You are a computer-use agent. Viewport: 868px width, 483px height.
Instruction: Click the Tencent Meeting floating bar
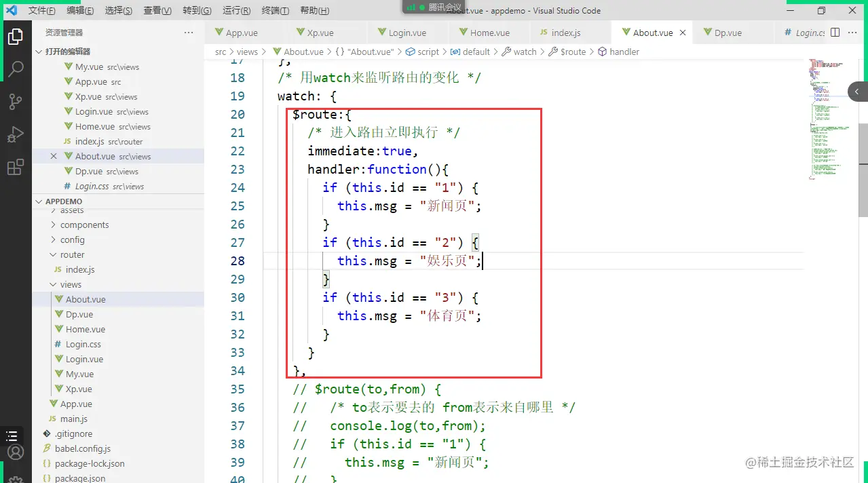pyautogui.click(x=432, y=7)
